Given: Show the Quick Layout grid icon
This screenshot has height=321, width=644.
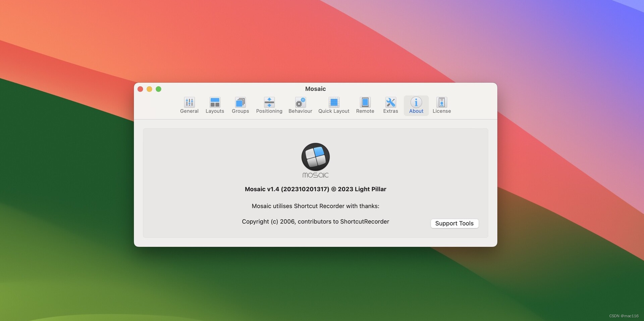Looking at the screenshot, I should pos(334,102).
